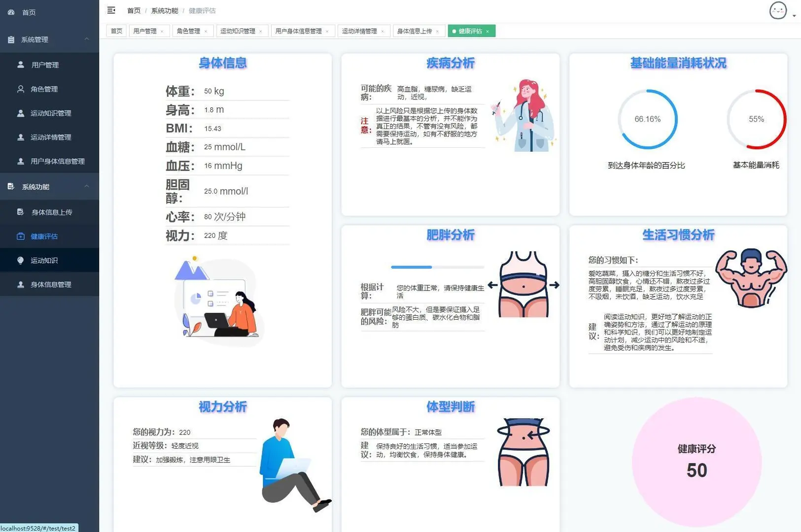Viewport: 801px width, 532px height.
Task: Open 运动知识管理 via its sidebar icon
Action: click(x=20, y=113)
